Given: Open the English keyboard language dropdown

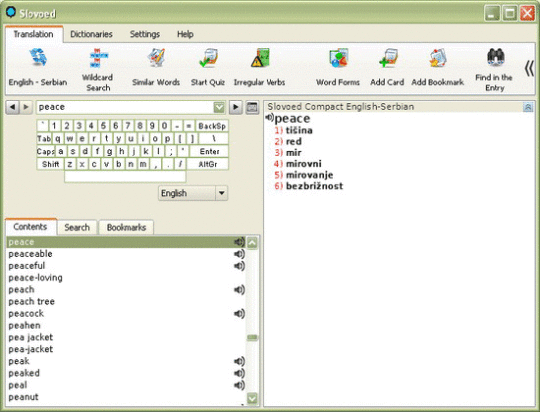Looking at the screenshot, I should click(x=222, y=193).
